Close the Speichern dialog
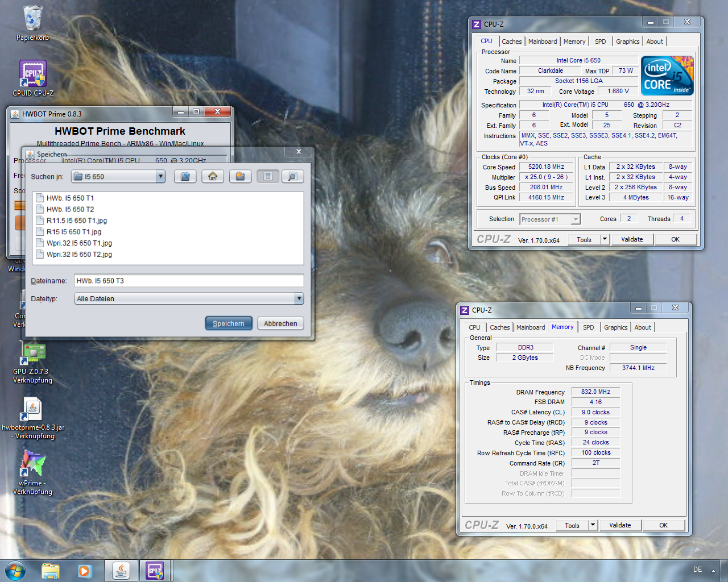728x582 pixels. (298, 152)
